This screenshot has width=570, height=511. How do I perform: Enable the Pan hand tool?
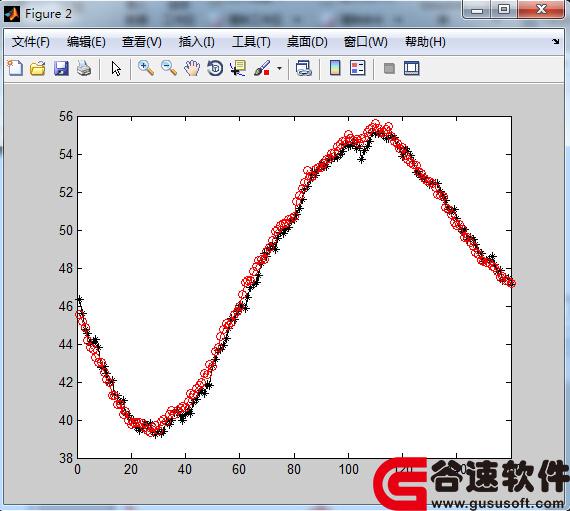tap(192, 68)
